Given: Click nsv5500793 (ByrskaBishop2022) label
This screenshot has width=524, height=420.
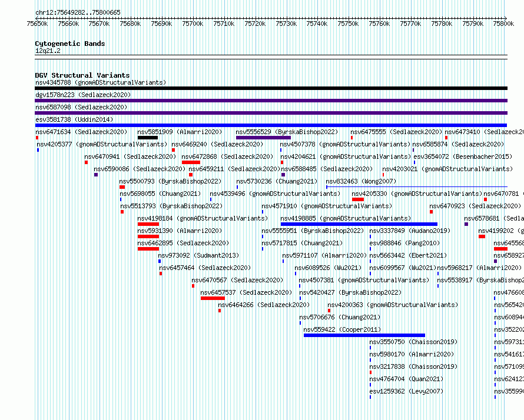Looking at the screenshot, I should 170,181.
